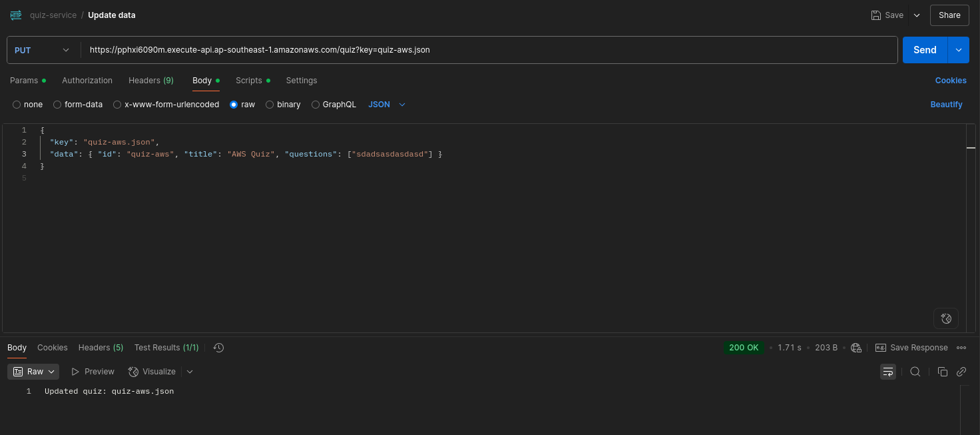Search within the response body
The width and height of the screenshot is (980, 435).
[915, 372]
